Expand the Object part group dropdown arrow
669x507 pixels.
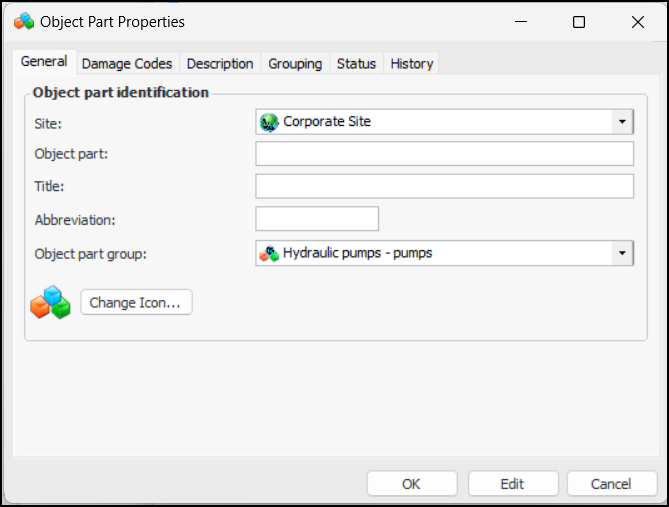point(622,253)
